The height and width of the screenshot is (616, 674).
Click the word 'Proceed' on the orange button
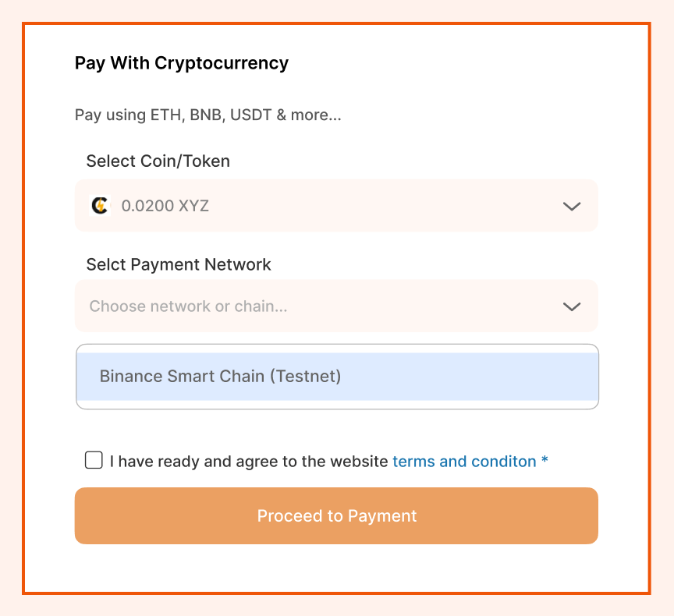tap(289, 516)
